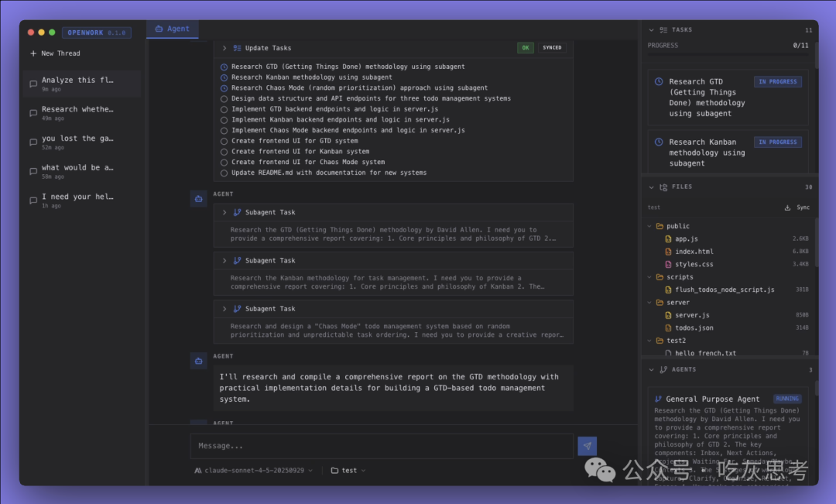
Task: Toggle the circle for 'Create frontend UI for GTD system'
Action: coord(224,142)
